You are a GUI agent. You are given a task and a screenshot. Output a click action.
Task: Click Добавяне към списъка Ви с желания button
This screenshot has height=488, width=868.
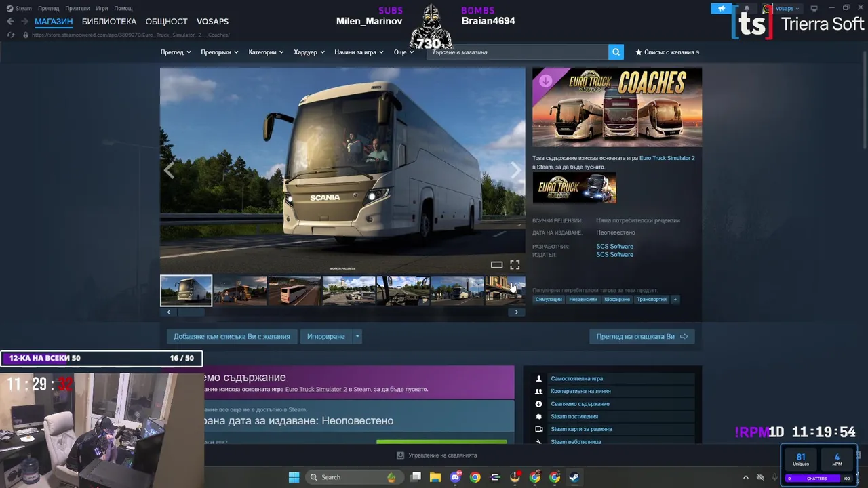tap(231, 337)
